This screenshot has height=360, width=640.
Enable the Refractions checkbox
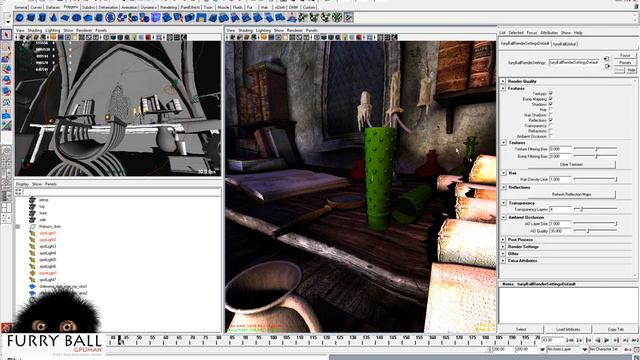point(551,131)
